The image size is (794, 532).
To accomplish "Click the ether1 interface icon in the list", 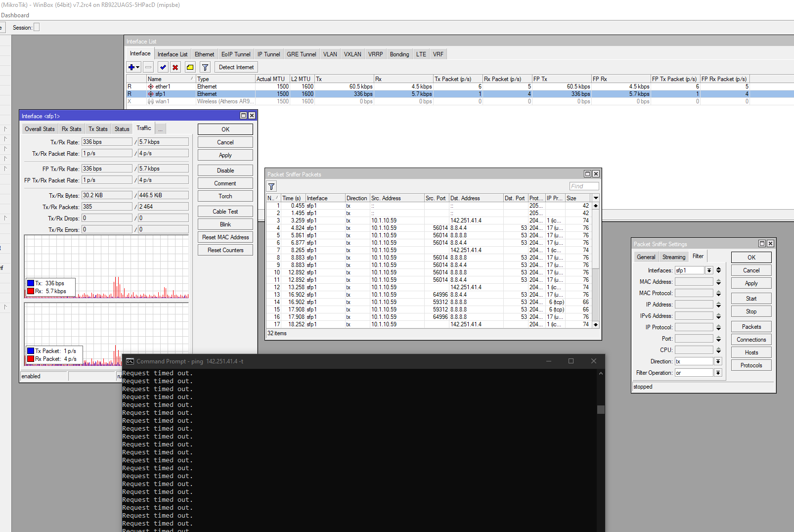I will coord(151,87).
